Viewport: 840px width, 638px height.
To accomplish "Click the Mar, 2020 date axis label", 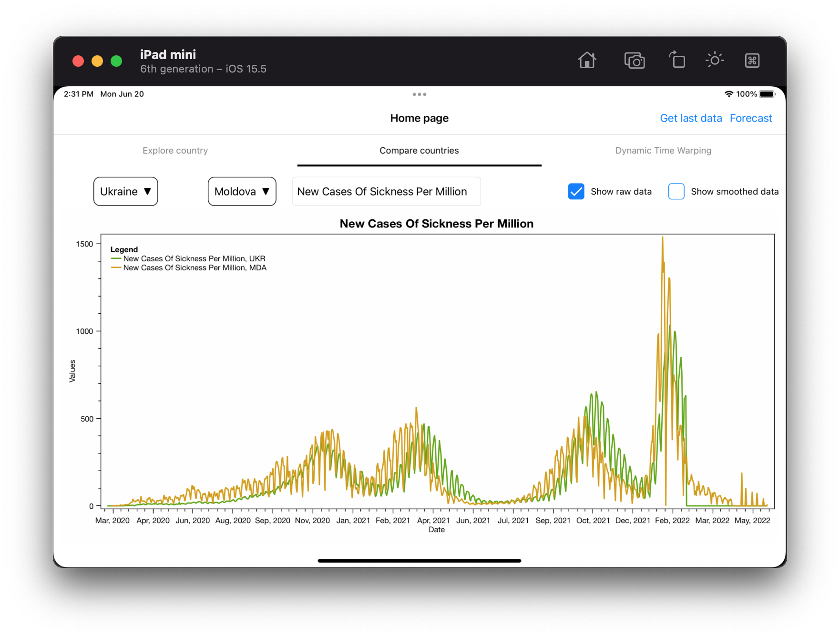I will [113, 521].
